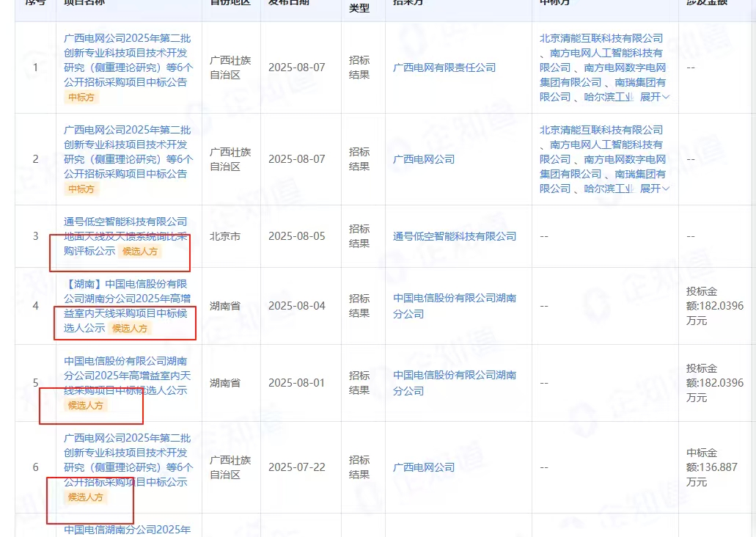The width and height of the screenshot is (756, 537).
Task: Click 候选人方 tag in row 5
Action: coord(85,405)
